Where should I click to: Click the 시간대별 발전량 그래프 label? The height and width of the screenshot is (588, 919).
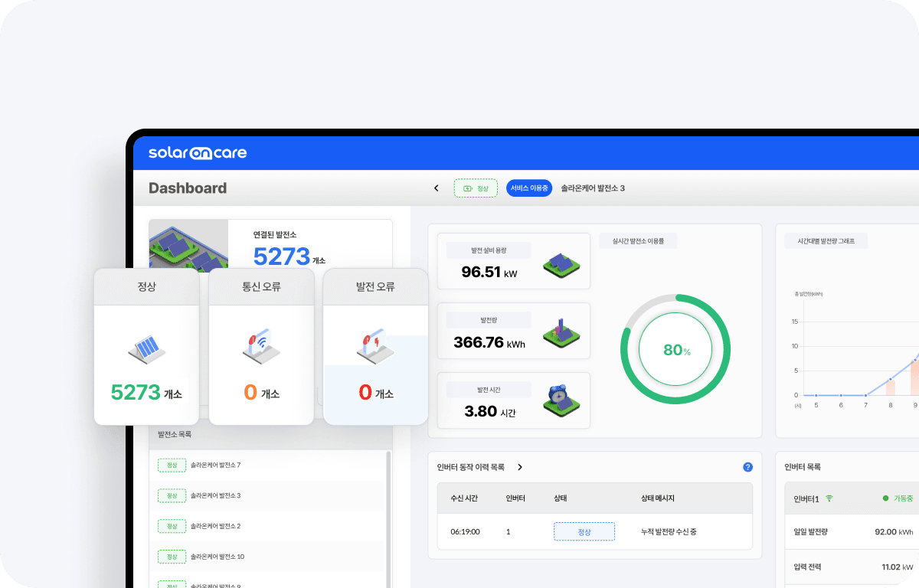click(826, 240)
